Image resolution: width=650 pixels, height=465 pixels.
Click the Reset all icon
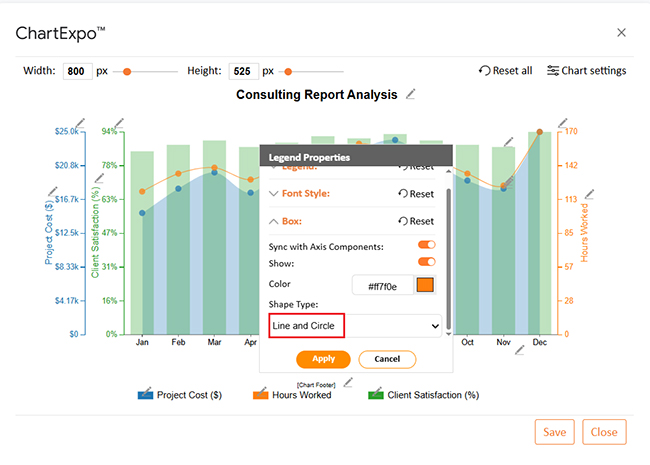(x=486, y=71)
